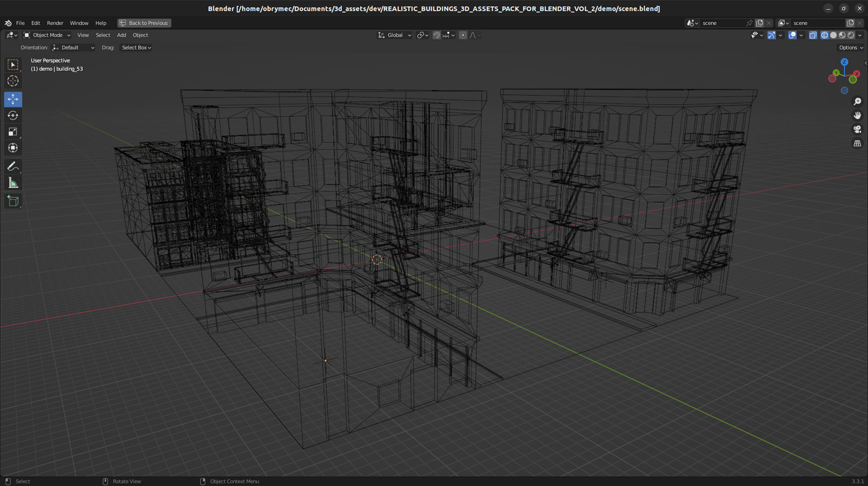Viewport: 868px width, 486px height.
Task: Open the editor type selector
Action: tap(12, 35)
